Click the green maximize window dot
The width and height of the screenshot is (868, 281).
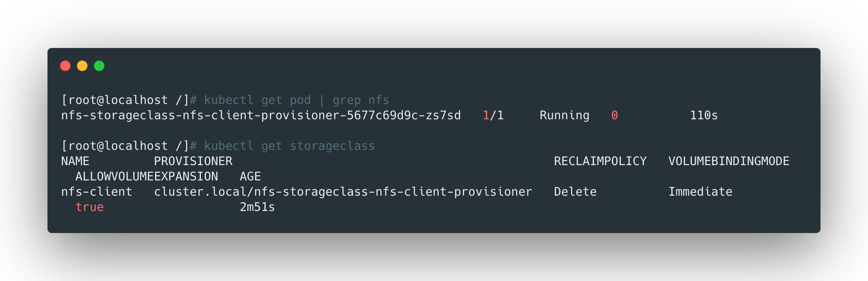pos(99,66)
